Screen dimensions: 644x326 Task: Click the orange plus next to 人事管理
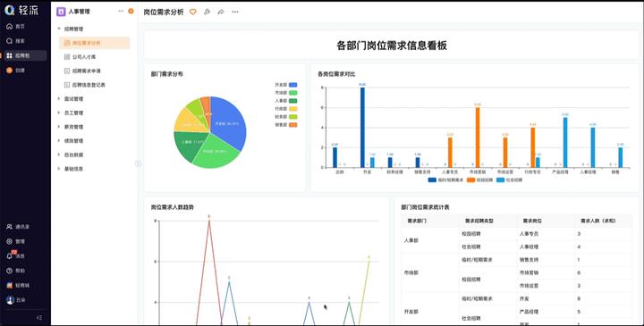131,11
